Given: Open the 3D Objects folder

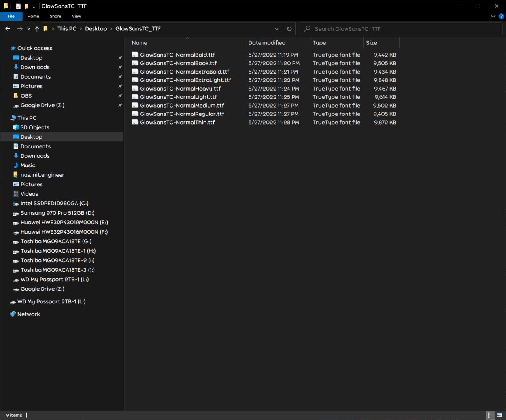Looking at the screenshot, I should (x=35, y=127).
